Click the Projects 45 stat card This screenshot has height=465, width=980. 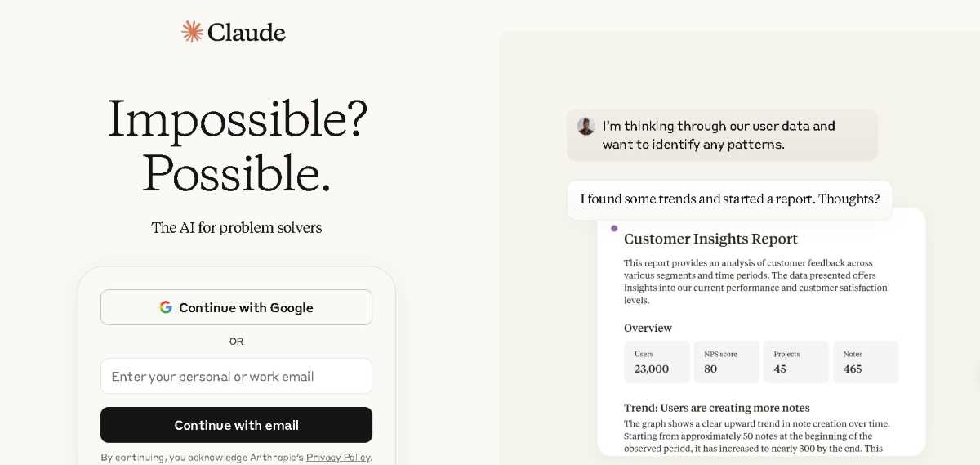click(795, 362)
